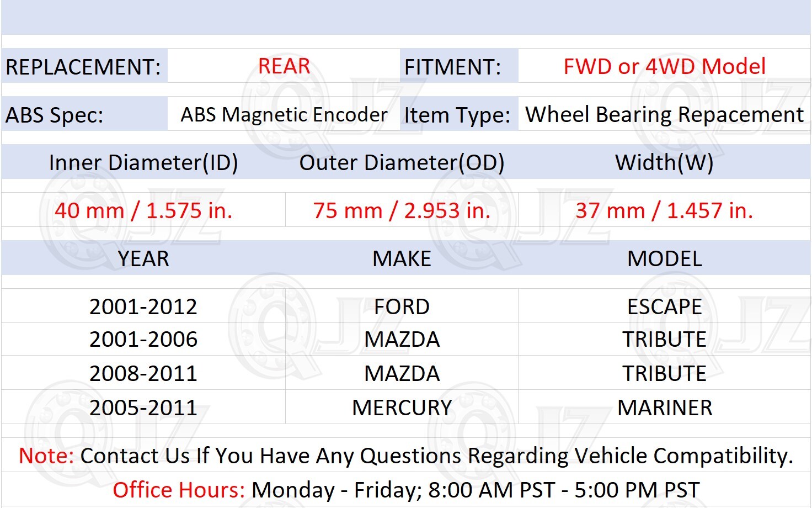
Task: Click the 2005-2011 year cell
Action: [x=143, y=408]
